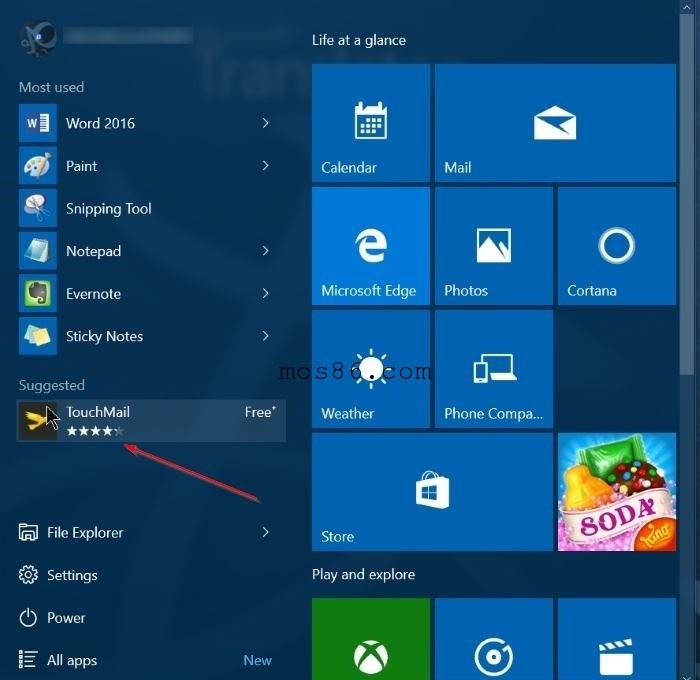Screen dimensions: 700x680
Task: Click the New label next to All apps
Action: click(x=258, y=660)
